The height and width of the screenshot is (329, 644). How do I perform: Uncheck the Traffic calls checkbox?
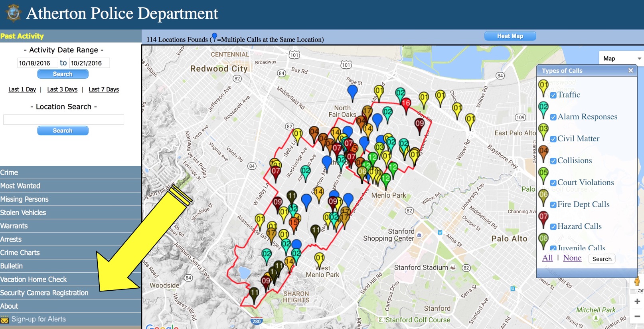[x=553, y=95]
